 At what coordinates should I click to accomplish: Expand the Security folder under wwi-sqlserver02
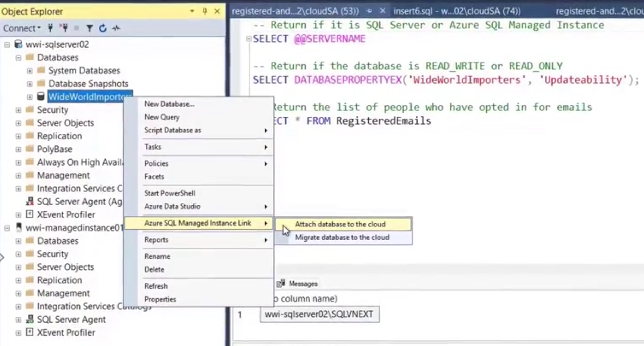18,110
